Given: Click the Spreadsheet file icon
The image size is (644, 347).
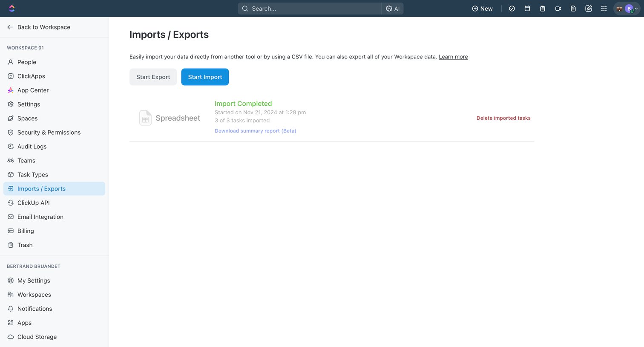Looking at the screenshot, I should point(145,118).
